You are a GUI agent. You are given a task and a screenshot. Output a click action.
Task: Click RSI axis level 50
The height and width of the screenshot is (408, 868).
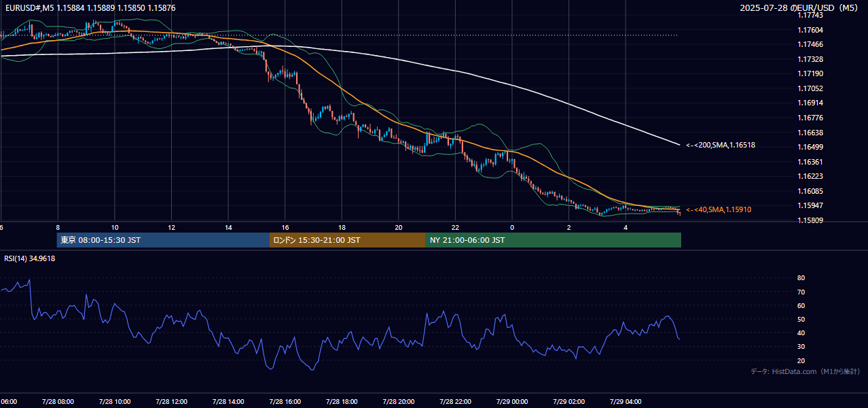[801, 319]
